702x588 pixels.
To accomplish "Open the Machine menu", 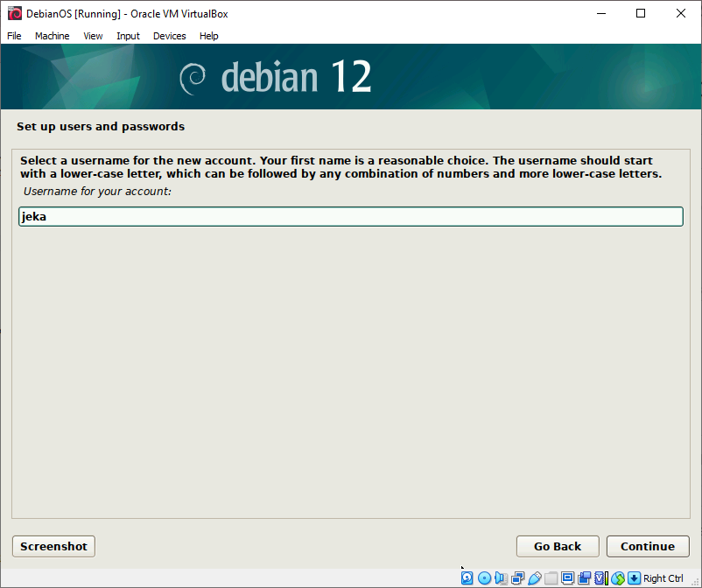I will coord(52,36).
